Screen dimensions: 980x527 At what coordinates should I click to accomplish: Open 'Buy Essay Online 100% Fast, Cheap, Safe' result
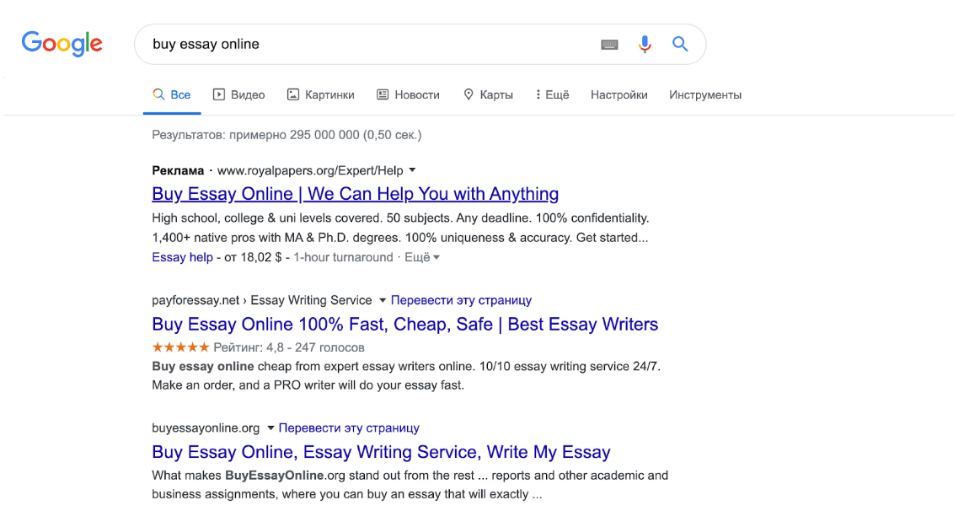tap(405, 325)
